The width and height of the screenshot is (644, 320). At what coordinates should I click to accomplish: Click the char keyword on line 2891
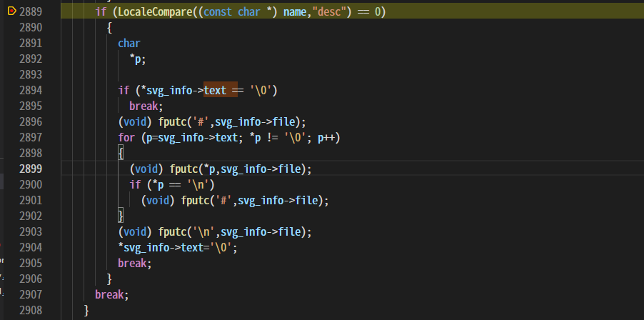129,43
